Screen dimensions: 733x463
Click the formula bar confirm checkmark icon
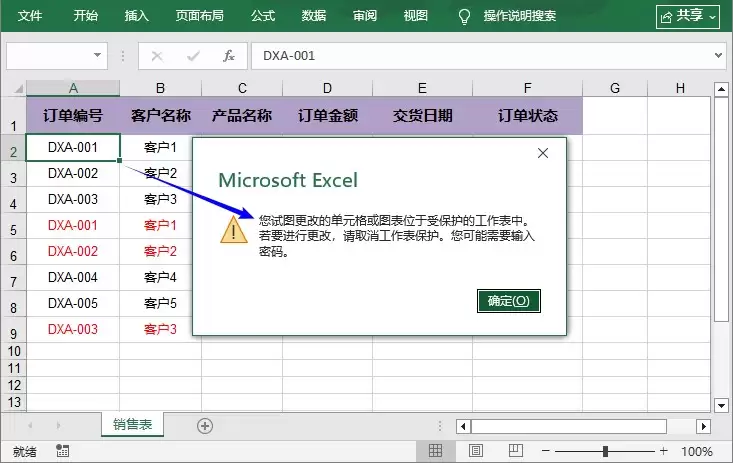[193, 56]
